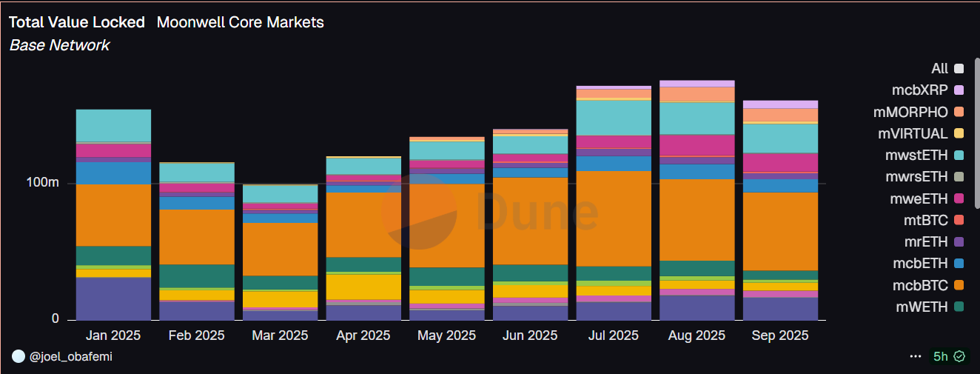Screen dimensions: 980x374
Task: Click the mweETH legend label
Action: pyautogui.click(x=919, y=198)
